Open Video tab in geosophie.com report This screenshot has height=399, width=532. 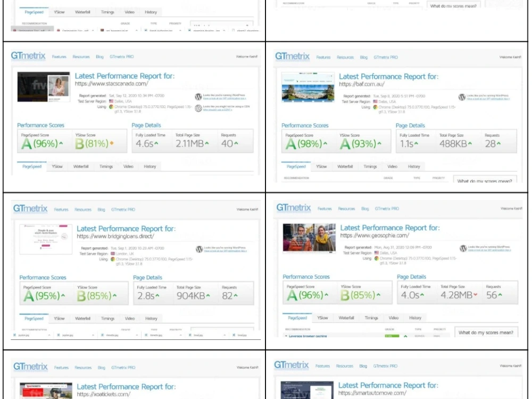[x=394, y=318]
